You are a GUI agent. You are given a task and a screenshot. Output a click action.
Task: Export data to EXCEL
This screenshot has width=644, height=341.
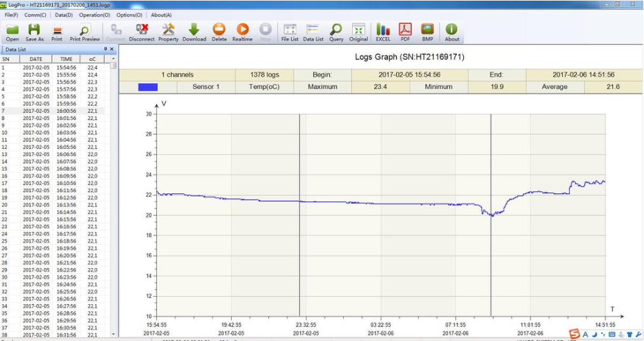[383, 32]
